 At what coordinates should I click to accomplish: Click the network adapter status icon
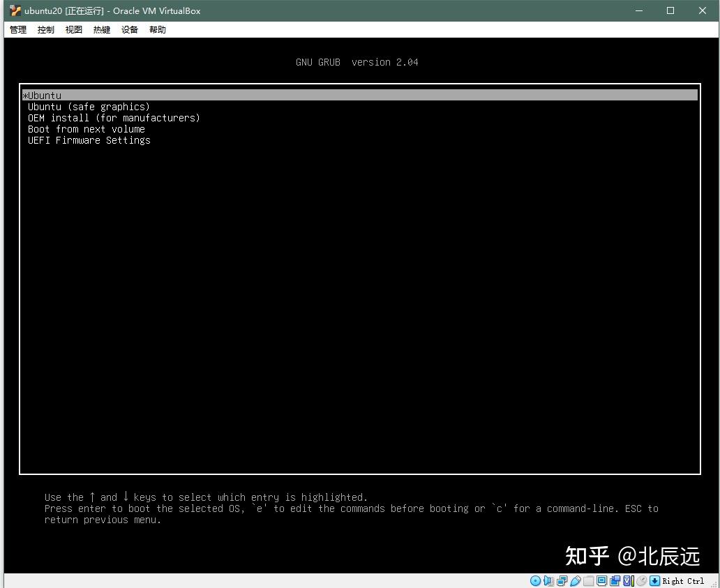click(x=562, y=580)
